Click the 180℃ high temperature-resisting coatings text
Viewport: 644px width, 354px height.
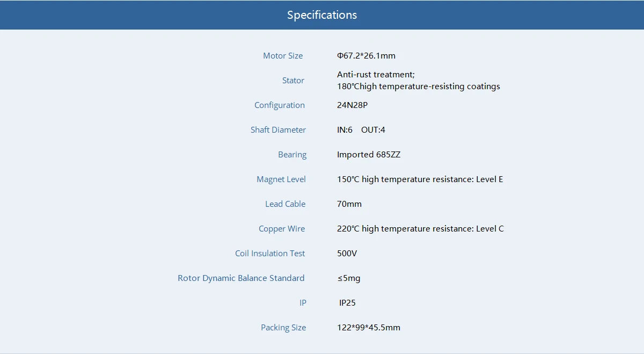click(418, 86)
